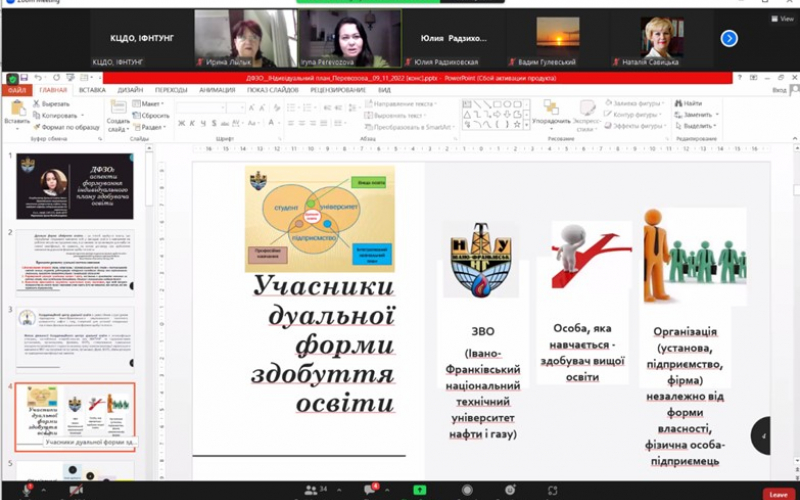Click the Undo arrow in quick access toolbar
Screen dimensions: 800x500
pos(38,78)
